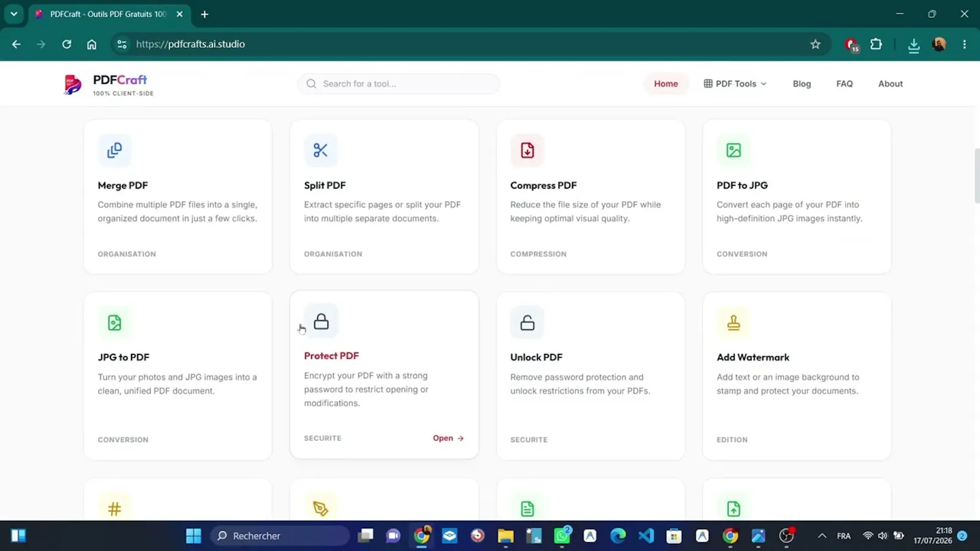Open Visual Studio Code from taskbar

(x=646, y=536)
